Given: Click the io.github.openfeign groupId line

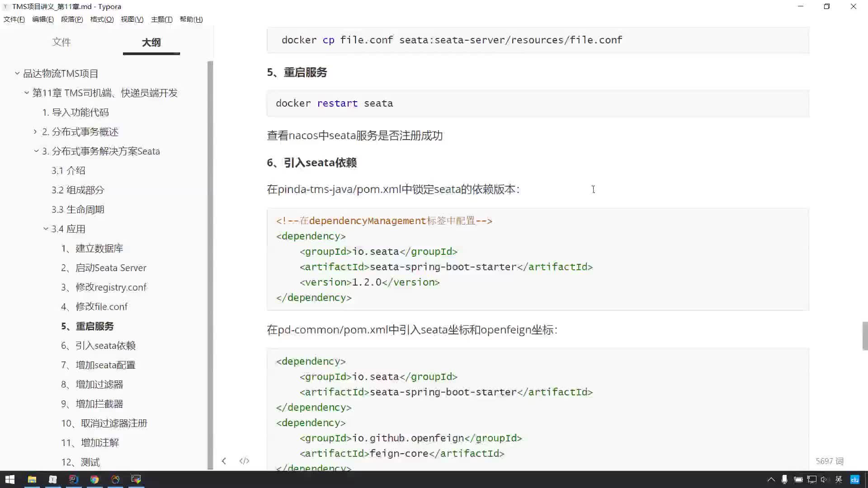Looking at the screenshot, I should coord(410,438).
